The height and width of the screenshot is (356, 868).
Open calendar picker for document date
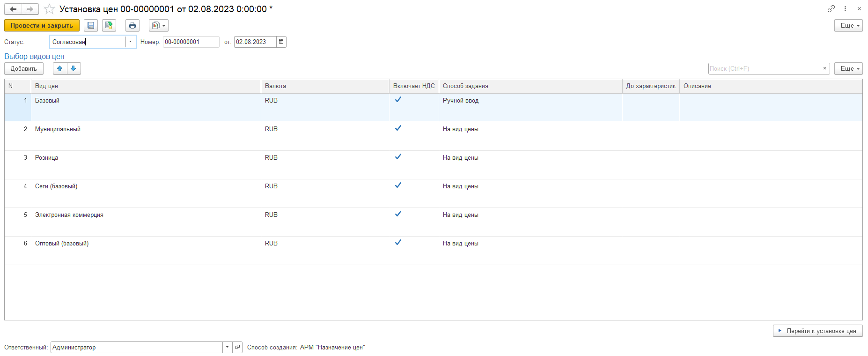(x=281, y=42)
